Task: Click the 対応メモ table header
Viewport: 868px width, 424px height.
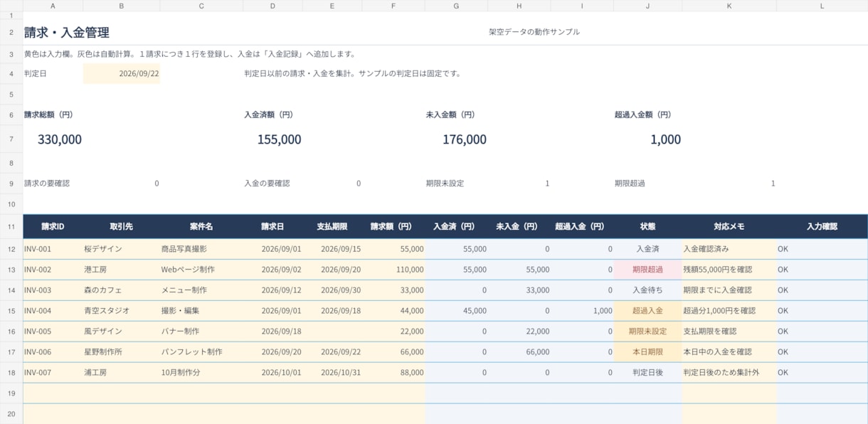Action: point(729,226)
